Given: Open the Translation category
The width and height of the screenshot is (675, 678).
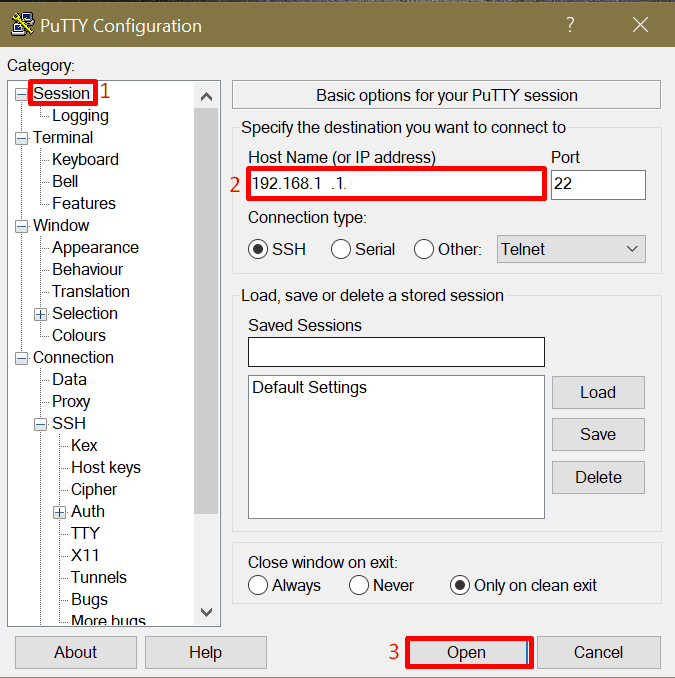Looking at the screenshot, I should click(91, 291).
